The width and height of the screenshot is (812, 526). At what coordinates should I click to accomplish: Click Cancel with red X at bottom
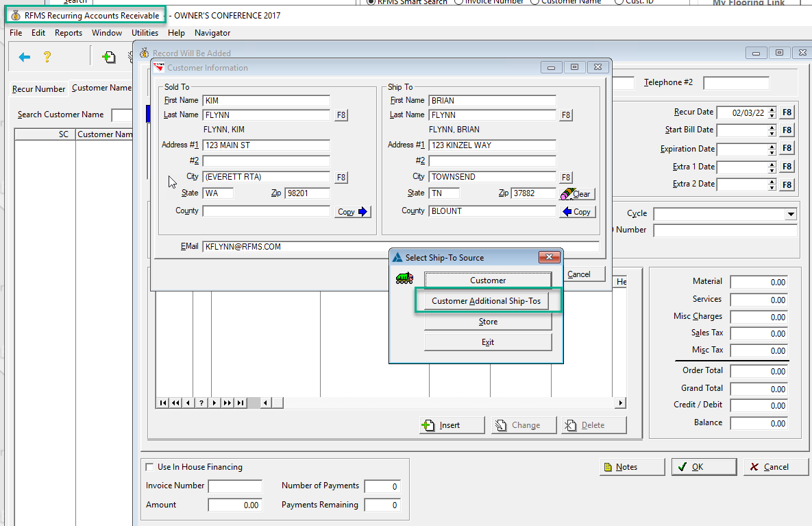click(x=776, y=467)
